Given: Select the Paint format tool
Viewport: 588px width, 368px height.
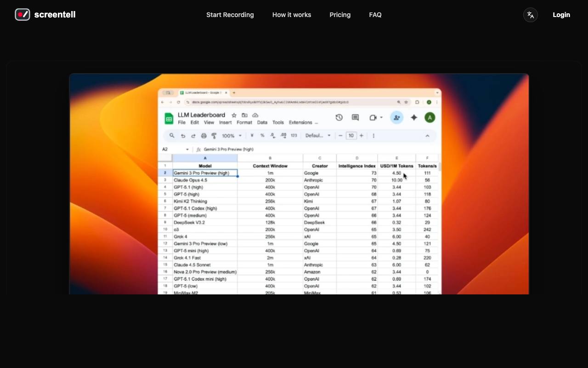Looking at the screenshot, I should [214, 136].
